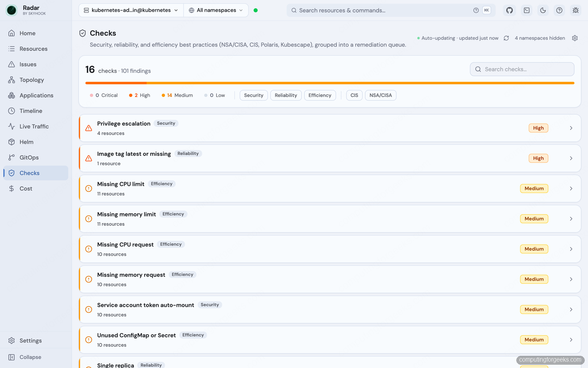
Task: Click Missing memory request alert circle icon
Action: tap(89, 279)
